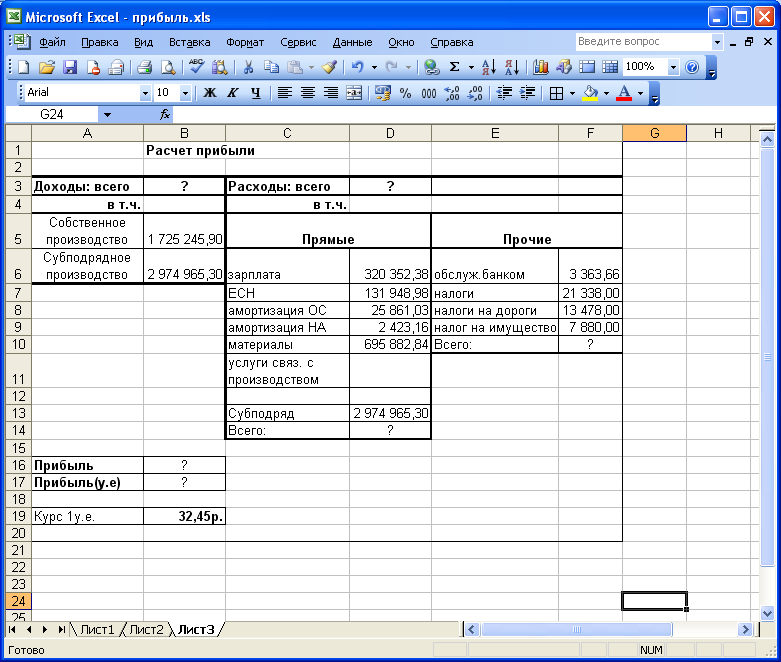Image resolution: width=781 pixels, height=662 pixels.
Task: Select column G header
Action: (x=654, y=133)
